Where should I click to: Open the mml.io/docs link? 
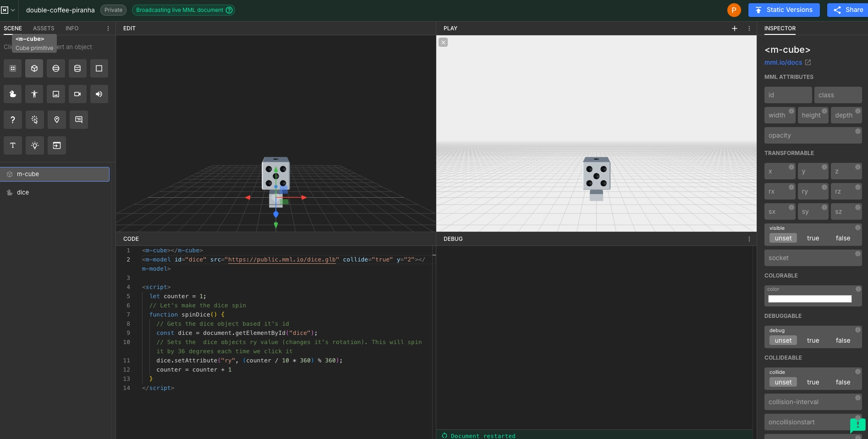coord(783,62)
